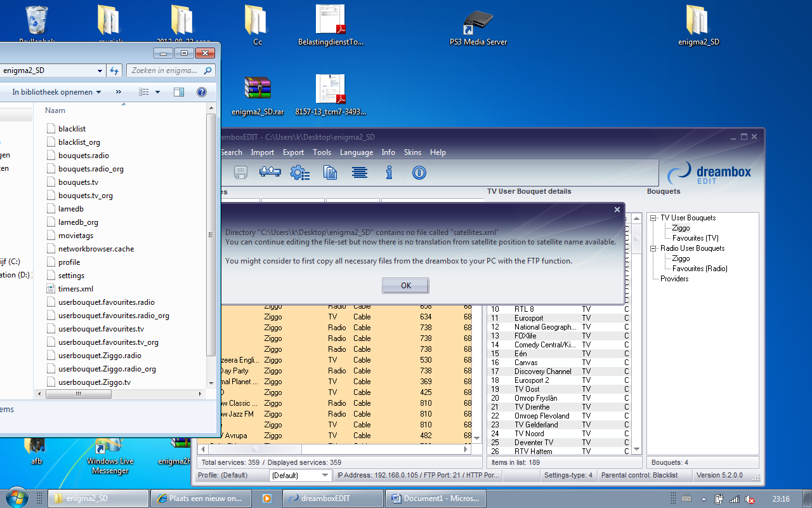Open the Help menu in dreamboxEDIT
The width and height of the screenshot is (812, 508).
coord(438,152)
